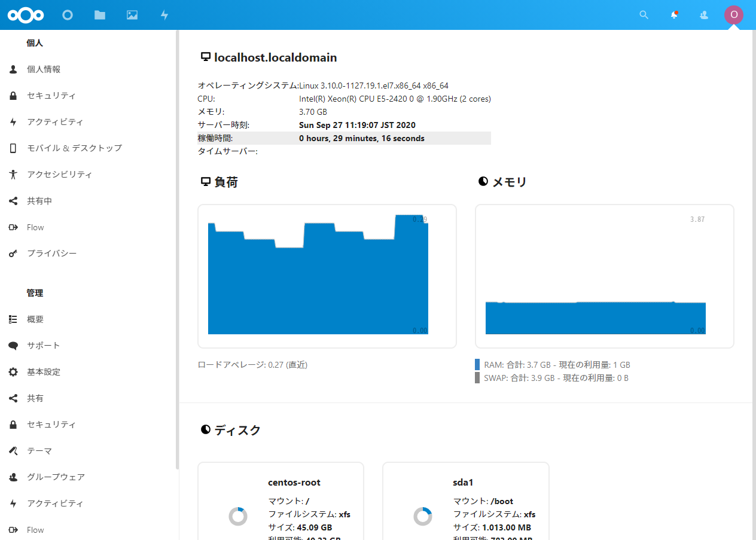Open Flow under the 個人 section
Viewport: 756px width, 540px height.
pos(35,227)
